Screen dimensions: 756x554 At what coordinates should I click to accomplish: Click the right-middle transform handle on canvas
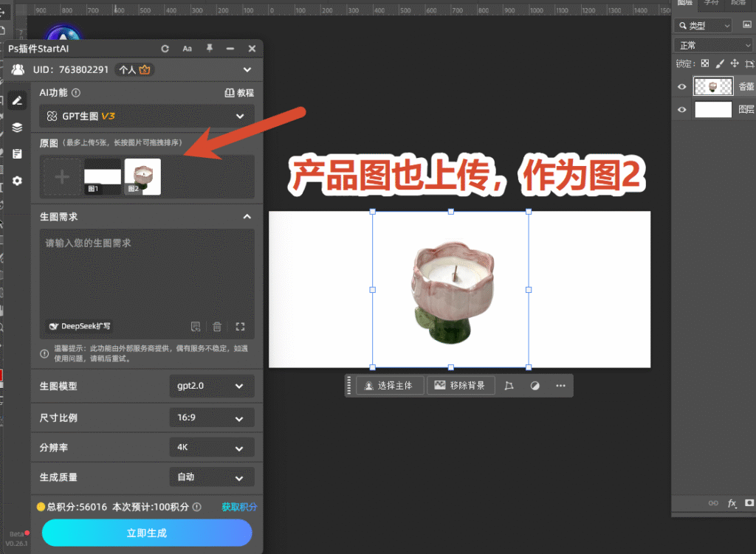(x=529, y=290)
